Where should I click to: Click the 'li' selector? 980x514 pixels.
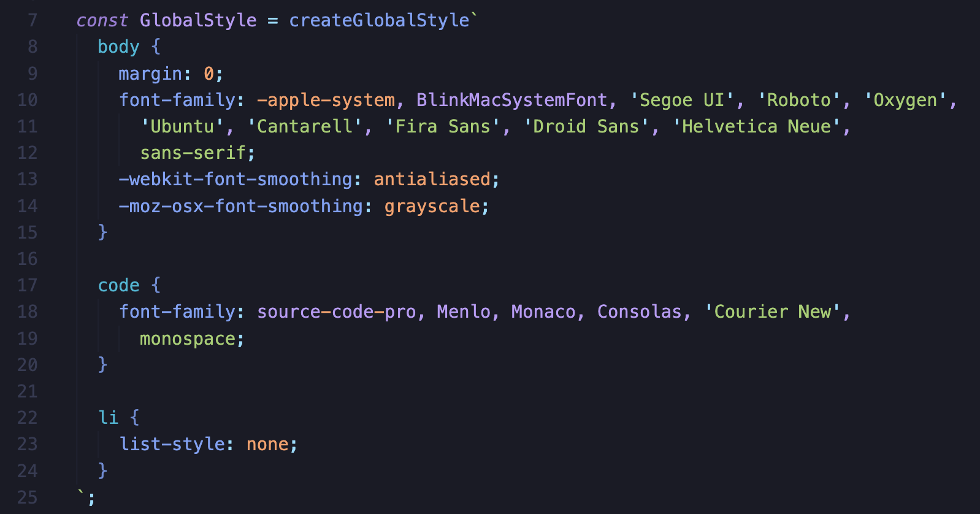click(109, 418)
